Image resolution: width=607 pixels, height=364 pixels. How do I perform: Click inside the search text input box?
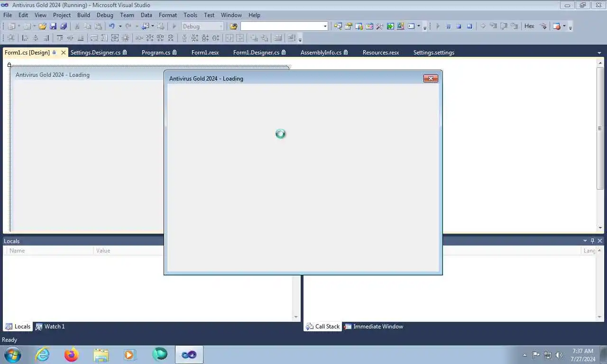coord(282,26)
